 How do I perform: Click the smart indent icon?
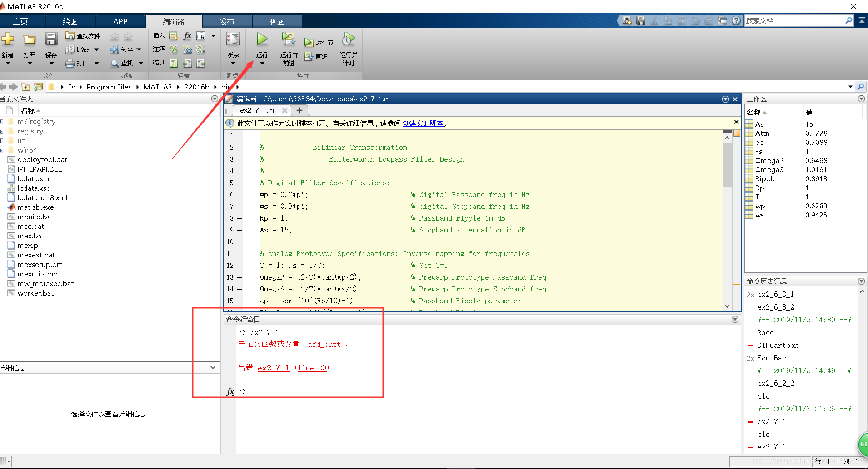tap(174, 63)
